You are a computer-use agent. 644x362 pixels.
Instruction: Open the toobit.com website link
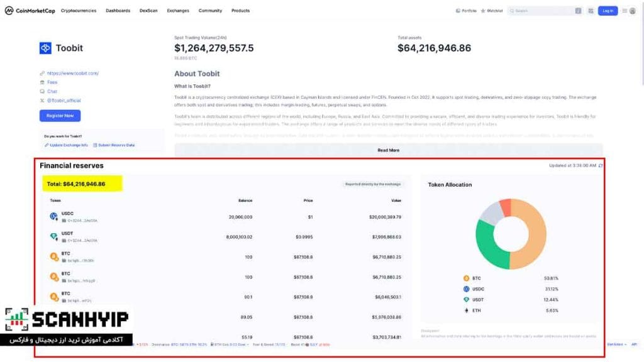click(73, 73)
